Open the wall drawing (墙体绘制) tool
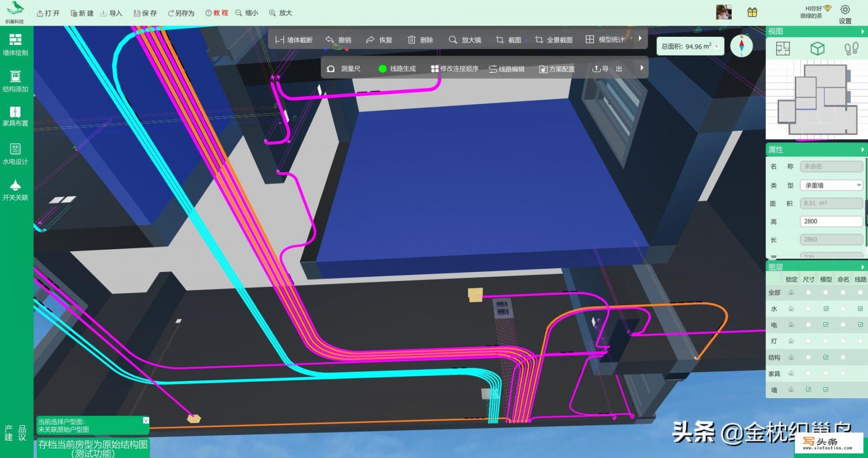This screenshot has width=868, height=458. coord(16,44)
